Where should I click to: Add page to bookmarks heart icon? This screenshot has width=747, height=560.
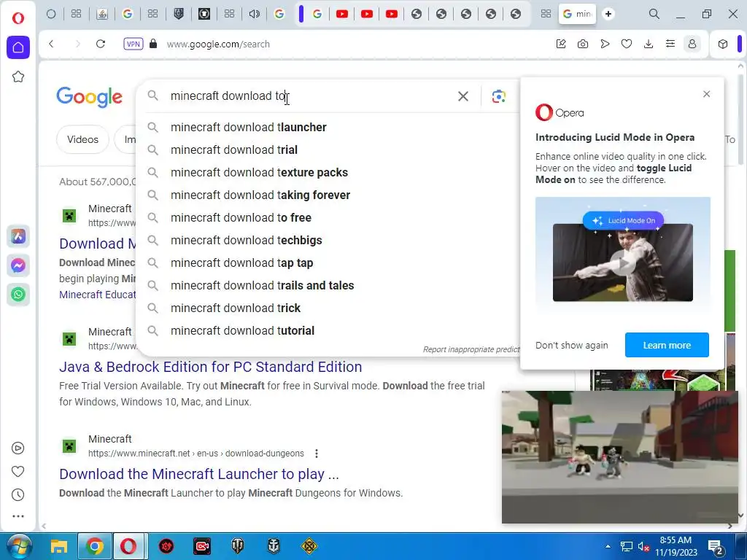click(x=627, y=44)
